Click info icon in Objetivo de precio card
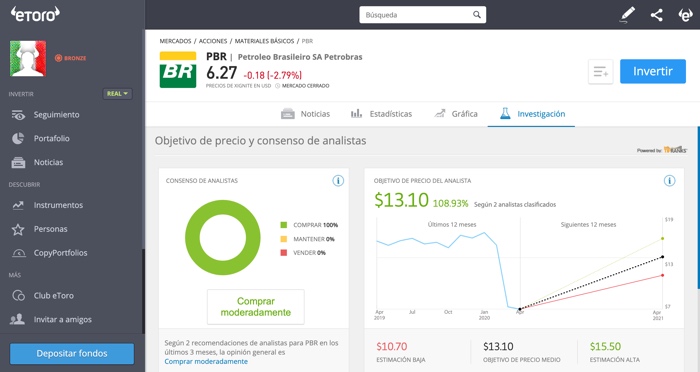 [669, 181]
